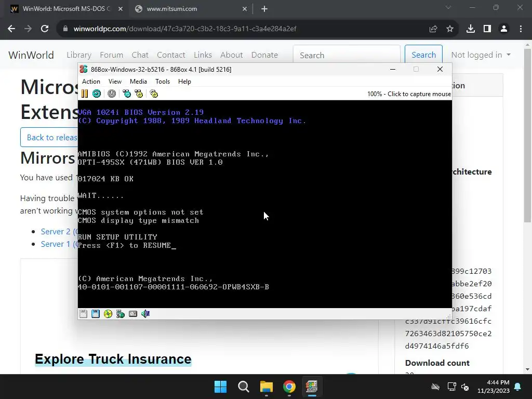Viewport: 532px width, 399px height.
Task: Click the grey rectangular device icon in 86Box status bar
Action: click(133, 314)
